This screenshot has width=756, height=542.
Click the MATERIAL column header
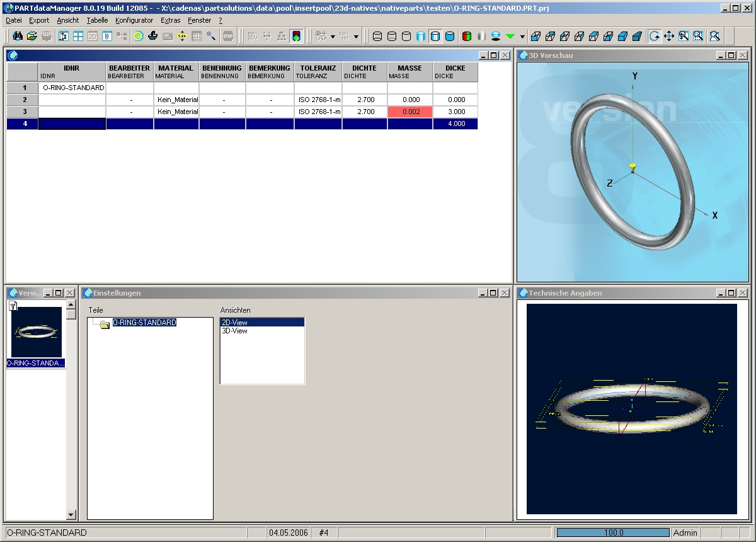click(x=176, y=72)
